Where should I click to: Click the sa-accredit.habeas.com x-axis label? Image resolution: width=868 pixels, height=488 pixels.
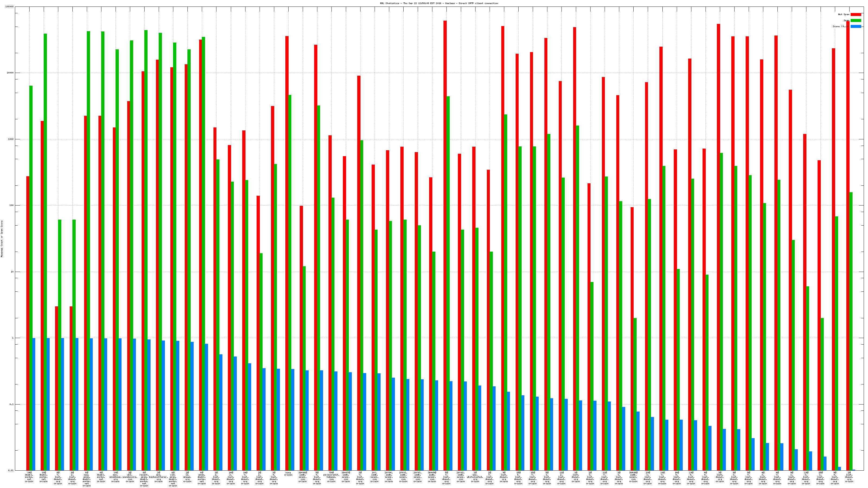(x=331, y=477)
